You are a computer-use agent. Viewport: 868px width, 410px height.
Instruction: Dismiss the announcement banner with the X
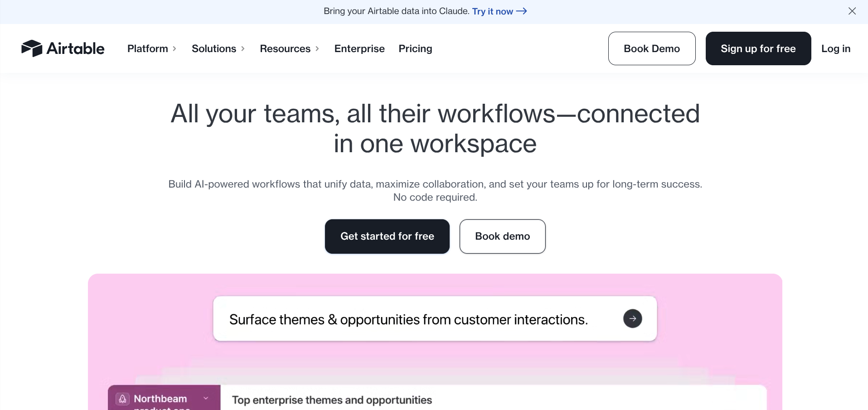tap(852, 11)
